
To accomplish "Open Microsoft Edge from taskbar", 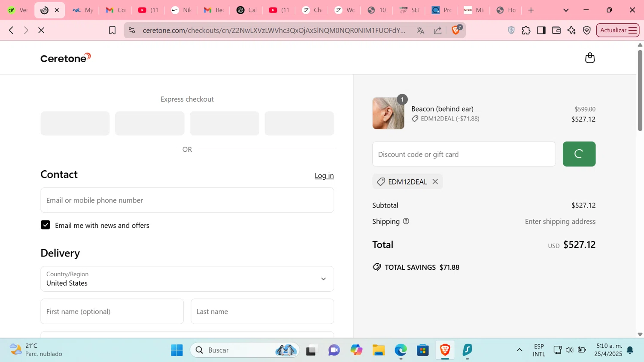I will click(x=401, y=350).
